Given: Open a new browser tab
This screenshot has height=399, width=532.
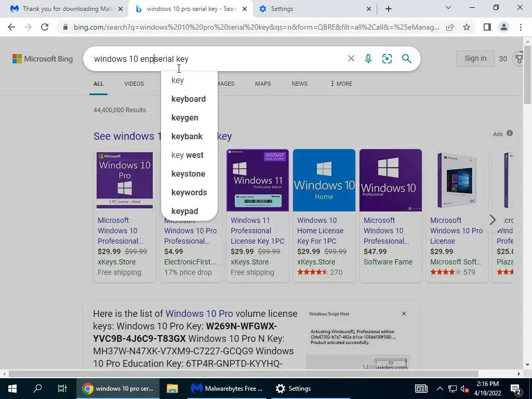Looking at the screenshot, I should tap(389, 9).
